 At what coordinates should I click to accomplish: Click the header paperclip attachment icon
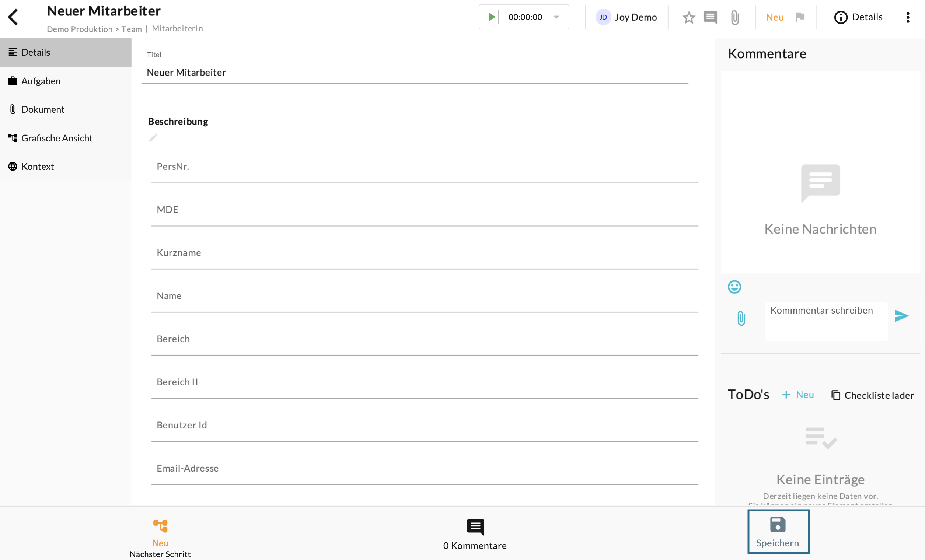point(735,17)
